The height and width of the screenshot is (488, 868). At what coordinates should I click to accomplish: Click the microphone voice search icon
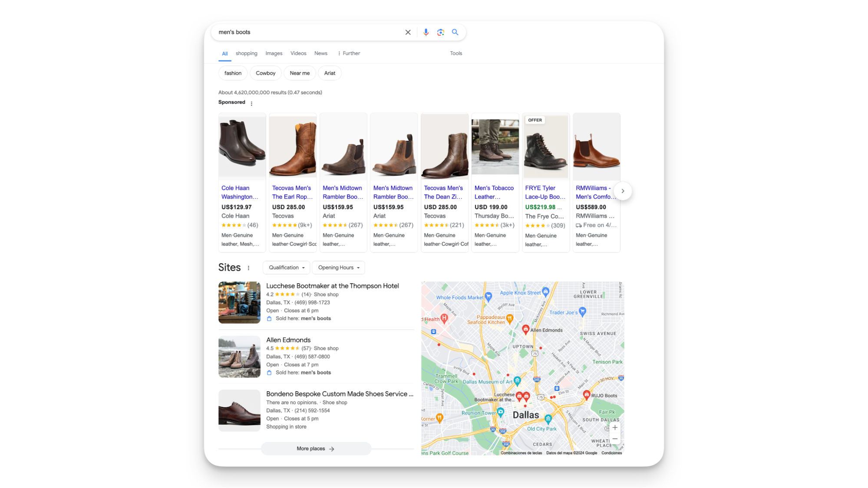pos(426,32)
